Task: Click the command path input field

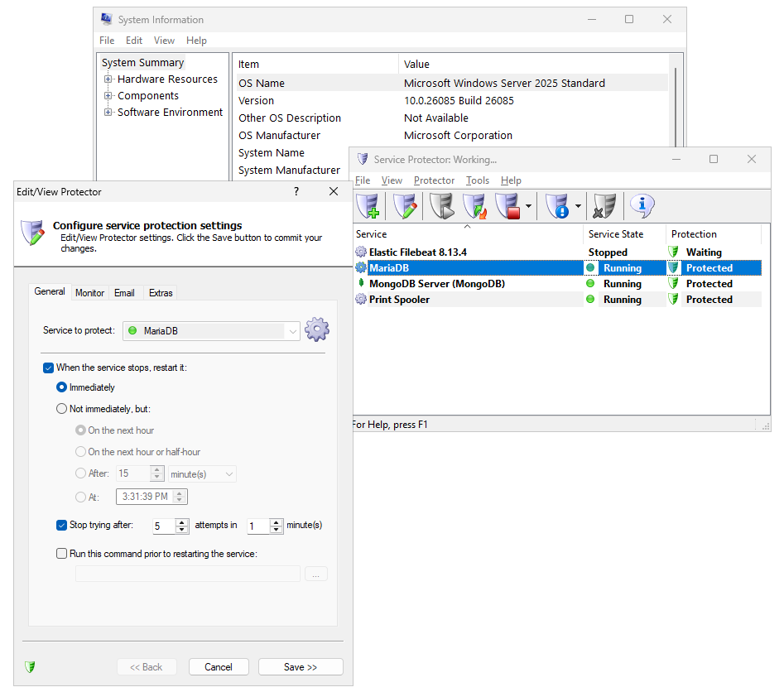Action: (x=187, y=574)
